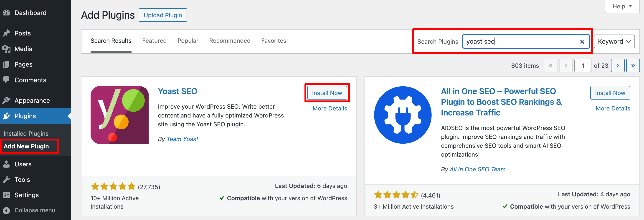
Task: Click the Posts pushpin icon
Action: 7,33
